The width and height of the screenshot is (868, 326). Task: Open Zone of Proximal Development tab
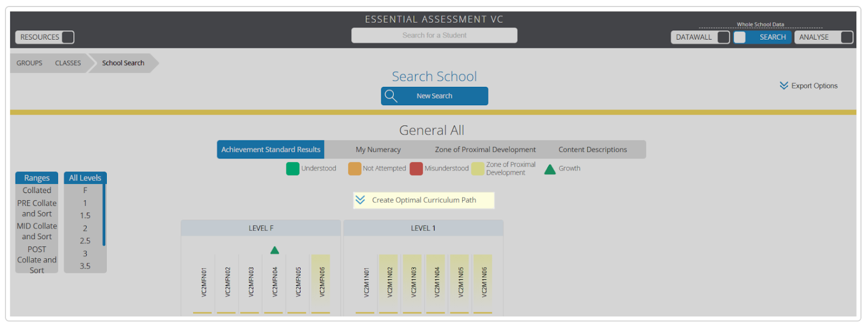click(x=485, y=150)
